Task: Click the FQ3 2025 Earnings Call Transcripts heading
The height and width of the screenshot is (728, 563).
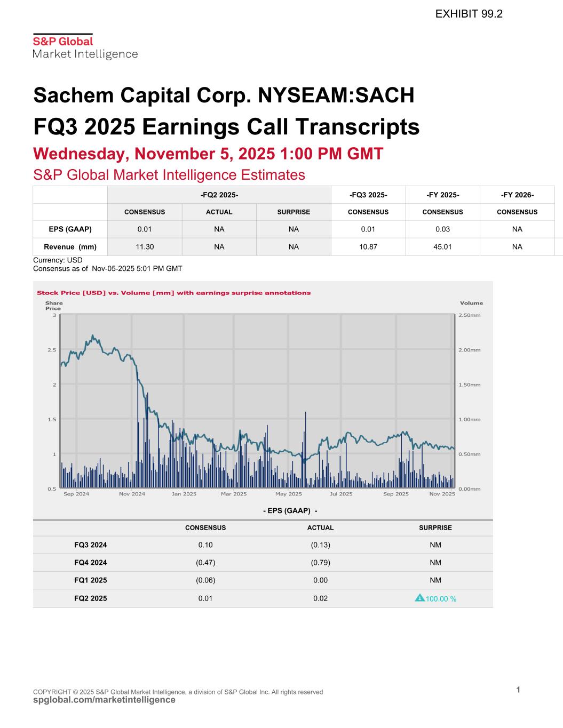Action: coord(226,127)
